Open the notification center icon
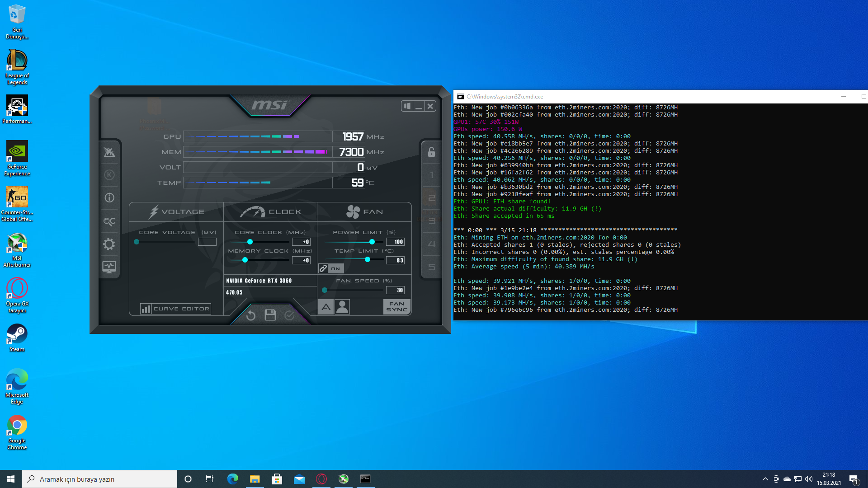Viewport: 868px width, 488px height. pyautogui.click(x=854, y=479)
